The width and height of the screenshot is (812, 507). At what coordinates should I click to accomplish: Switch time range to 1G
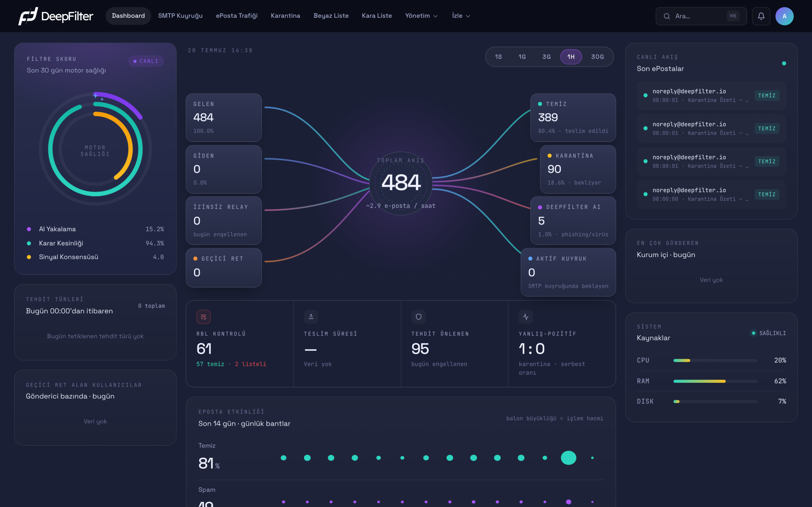click(522, 57)
